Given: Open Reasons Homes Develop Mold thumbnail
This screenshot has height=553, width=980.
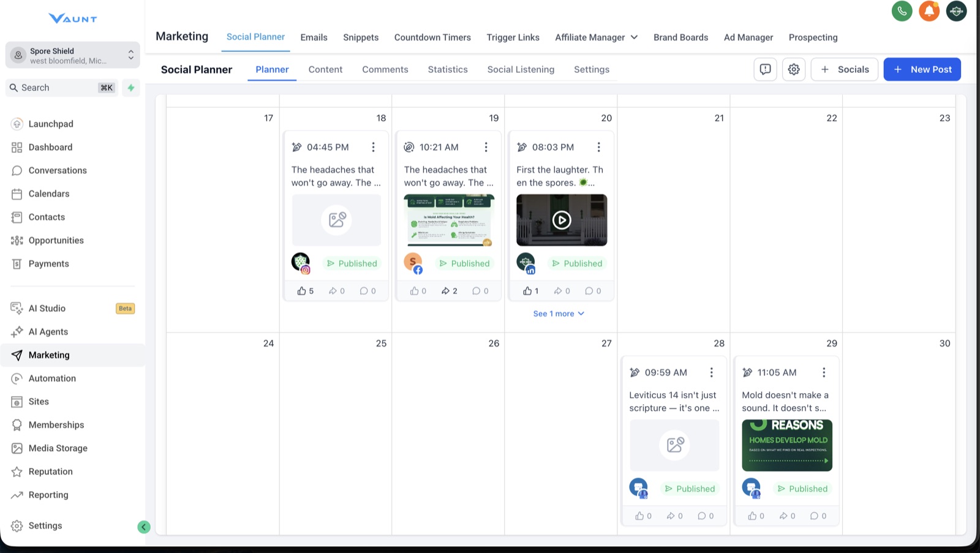Looking at the screenshot, I should (787, 445).
